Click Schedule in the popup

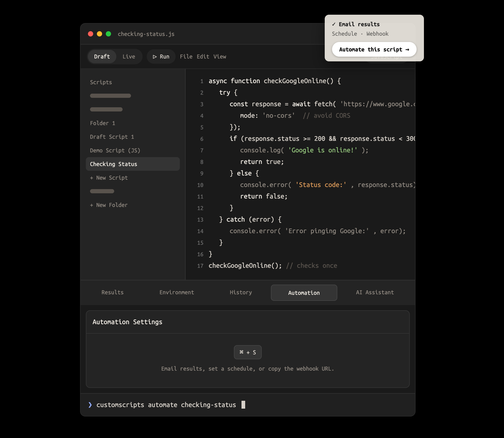pyautogui.click(x=344, y=34)
